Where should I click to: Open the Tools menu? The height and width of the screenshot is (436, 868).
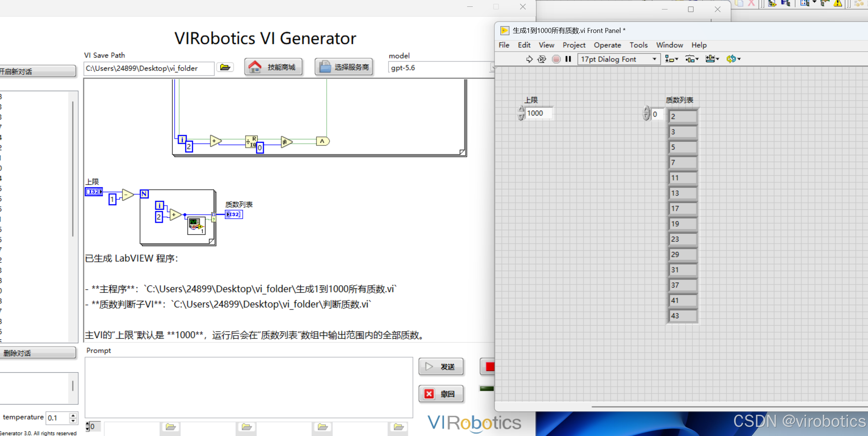tap(638, 45)
